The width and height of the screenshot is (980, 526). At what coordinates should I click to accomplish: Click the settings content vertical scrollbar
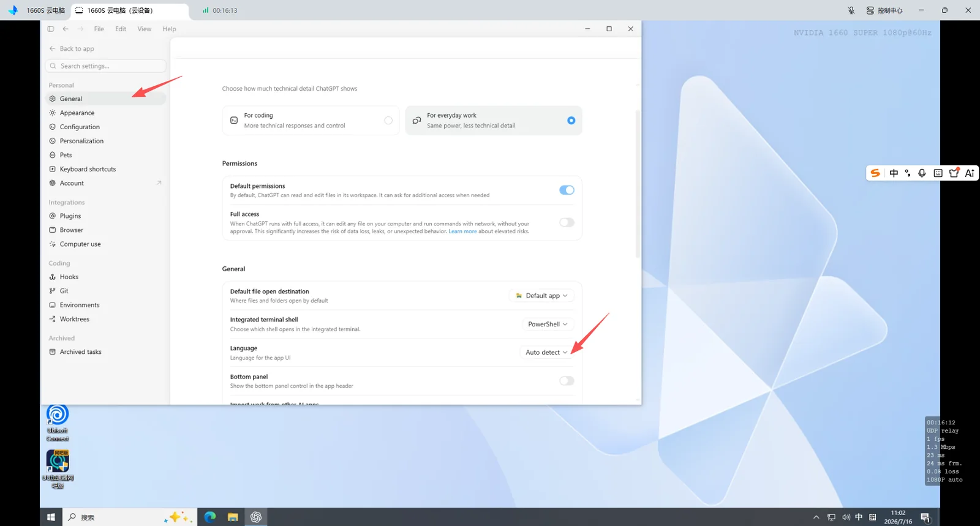(x=638, y=184)
